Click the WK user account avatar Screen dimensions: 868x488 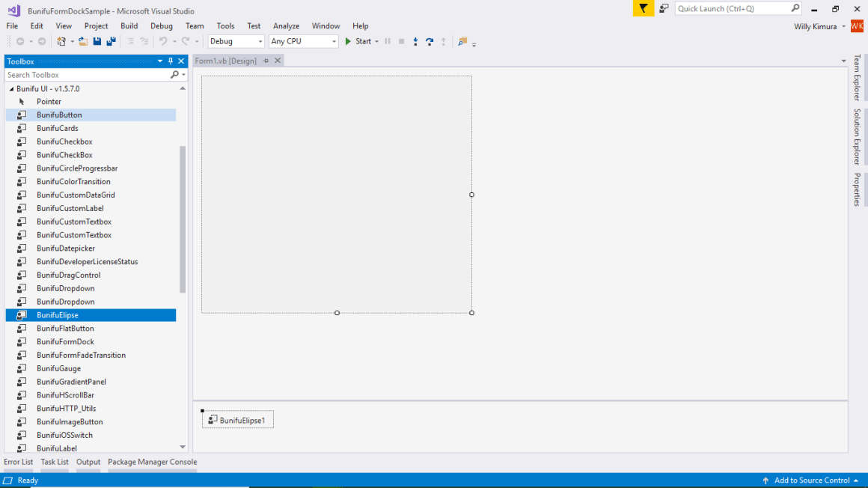click(x=857, y=26)
